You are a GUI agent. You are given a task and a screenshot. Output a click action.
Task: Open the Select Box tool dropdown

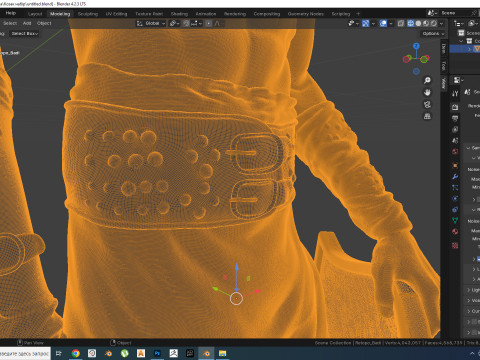tap(25, 34)
